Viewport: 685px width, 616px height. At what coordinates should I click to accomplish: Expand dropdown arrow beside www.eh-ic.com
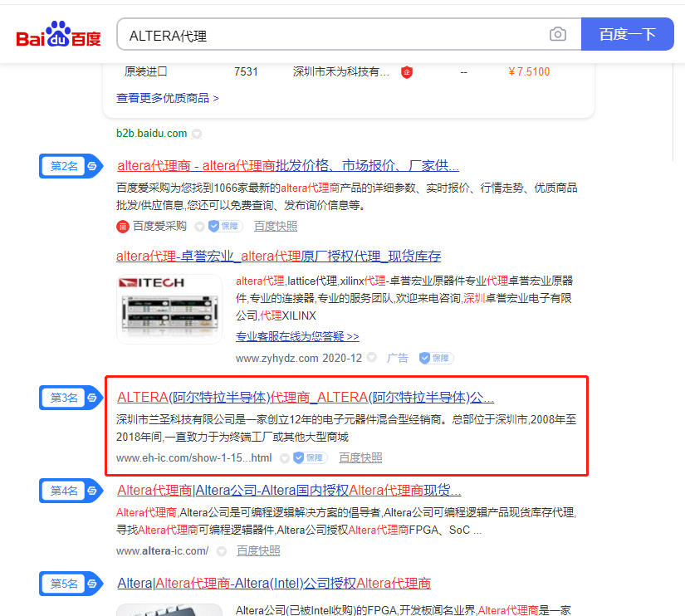285,458
